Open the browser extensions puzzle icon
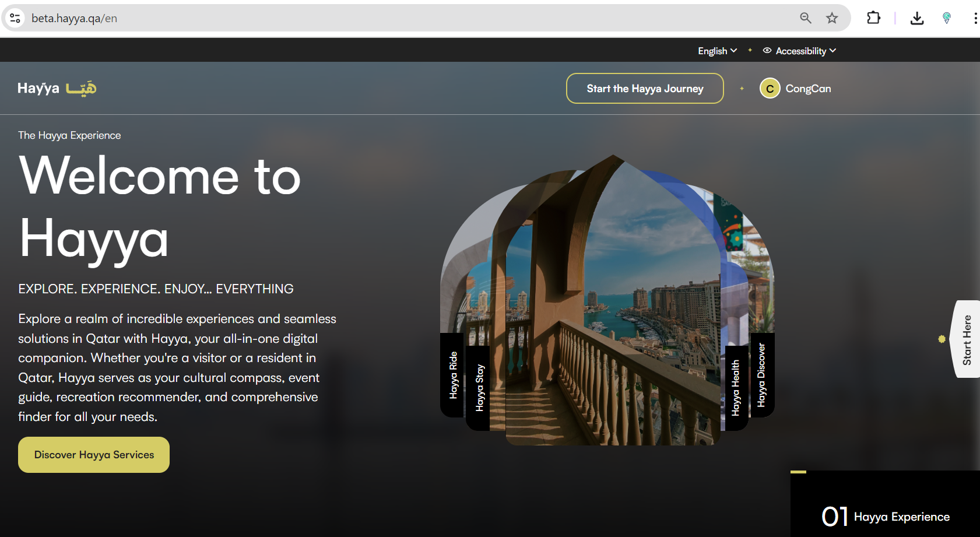The height and width of the screenshot is (537, 980). pos(873,18)
